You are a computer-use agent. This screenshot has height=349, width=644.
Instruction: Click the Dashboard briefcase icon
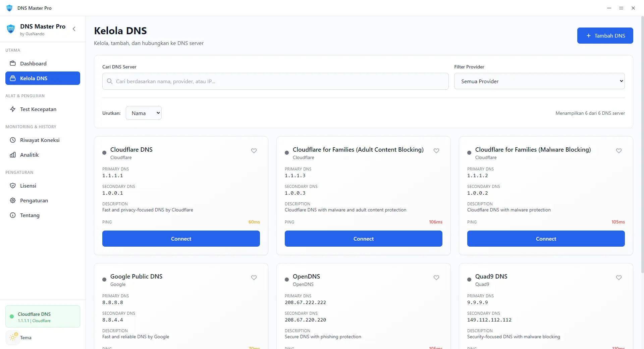coord(13,63)
